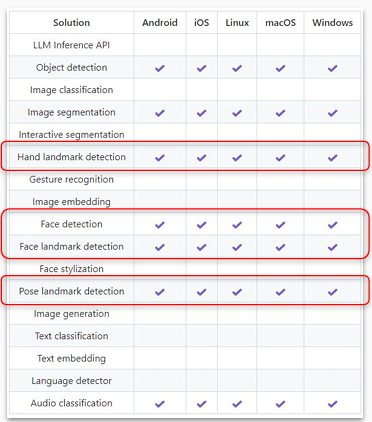Click the Language detector row label
Image resolution: width=372 pixels, height=422 pixels.
click(x=72, y=381)
